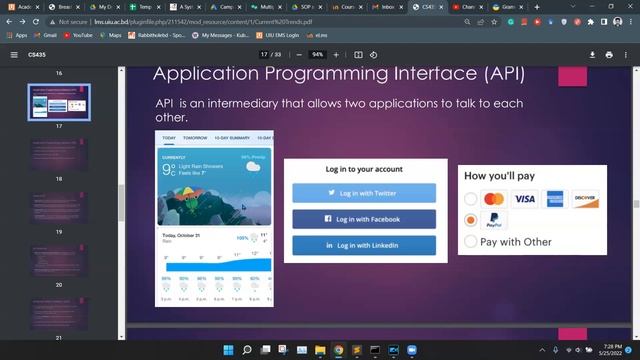The image size is (640, 360).
Task: Toggle fit to page icon
Action: click(x=358, y=55)
